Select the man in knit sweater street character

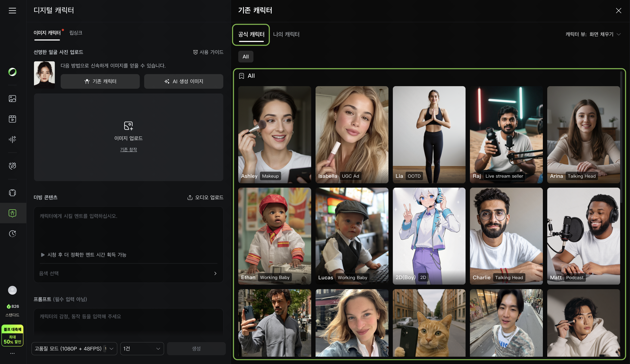(x=506, y=323)
